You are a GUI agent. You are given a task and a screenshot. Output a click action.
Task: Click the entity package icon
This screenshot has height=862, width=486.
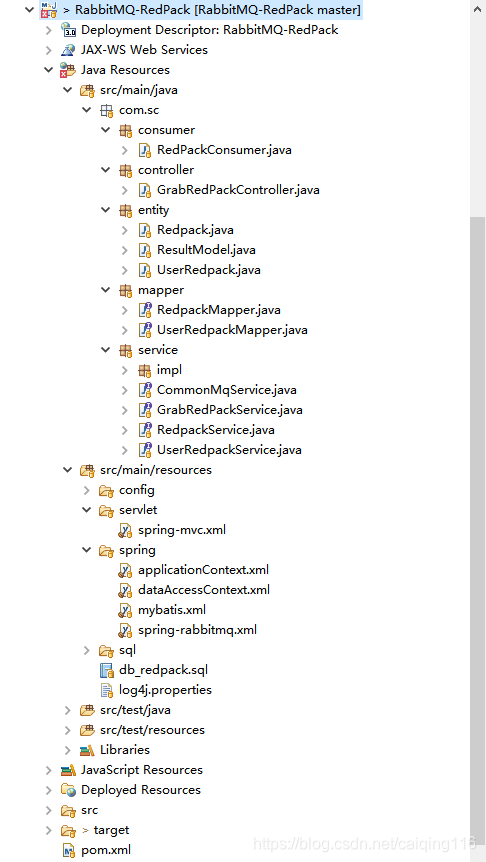click(125, 210)
